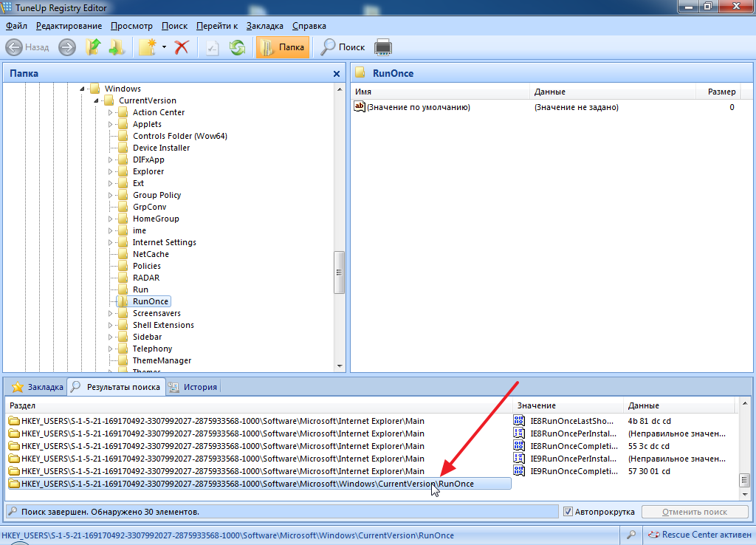This screenshot has height=545, width=756.
Task: Open the Перейти к menu
Action: click(217, 26)
